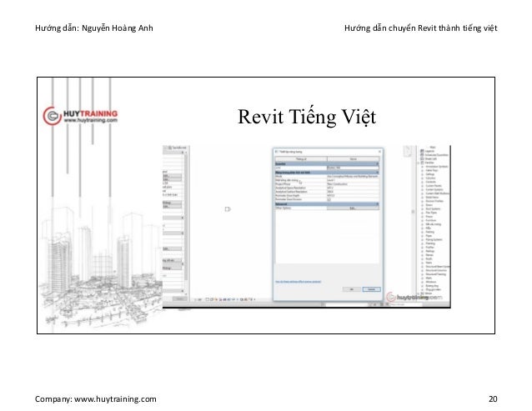Select Cable Trays in Project Browser
This screenshot has height=411, width=532.
(x=432, y=170)
